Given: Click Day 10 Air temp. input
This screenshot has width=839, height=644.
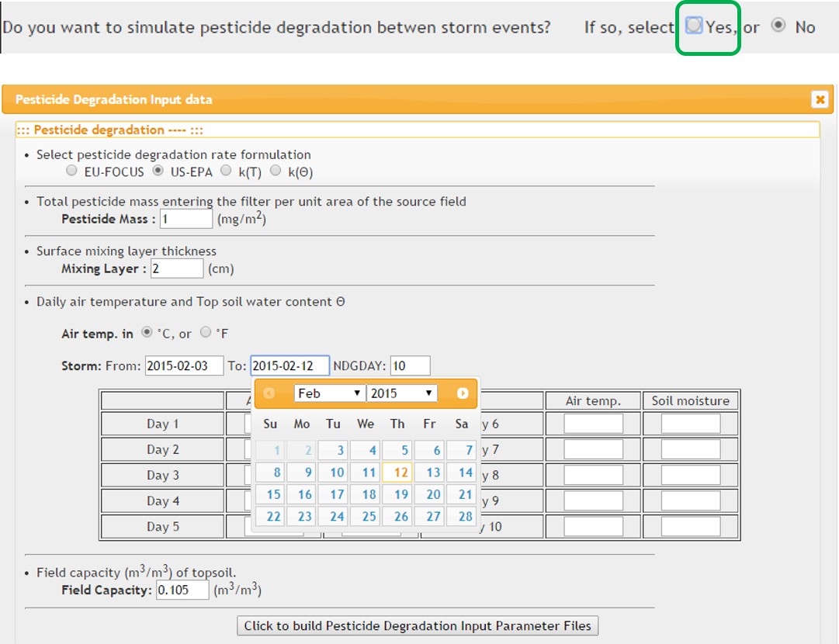Looking at the screenshot, I should click(594, 526).
